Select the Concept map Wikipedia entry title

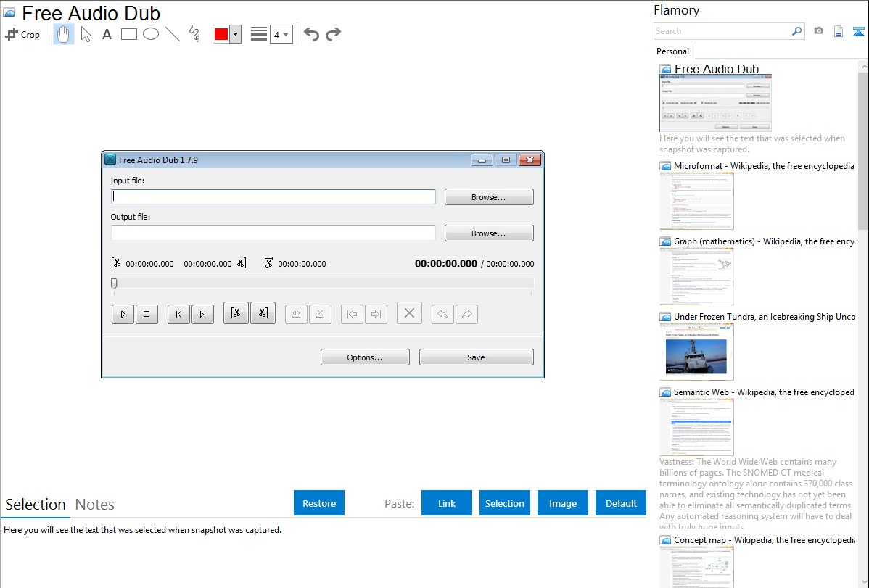[765, 539]
